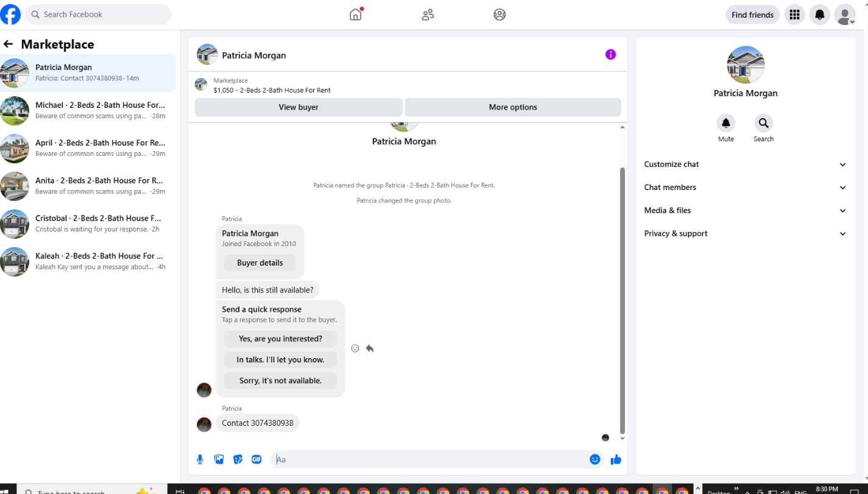Expand the Privacy & support section

(x=746, y=234)
